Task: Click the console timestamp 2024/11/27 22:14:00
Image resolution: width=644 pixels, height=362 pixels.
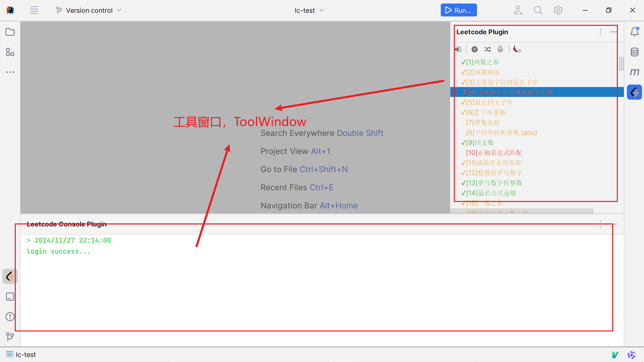Action: click(73, 241)
